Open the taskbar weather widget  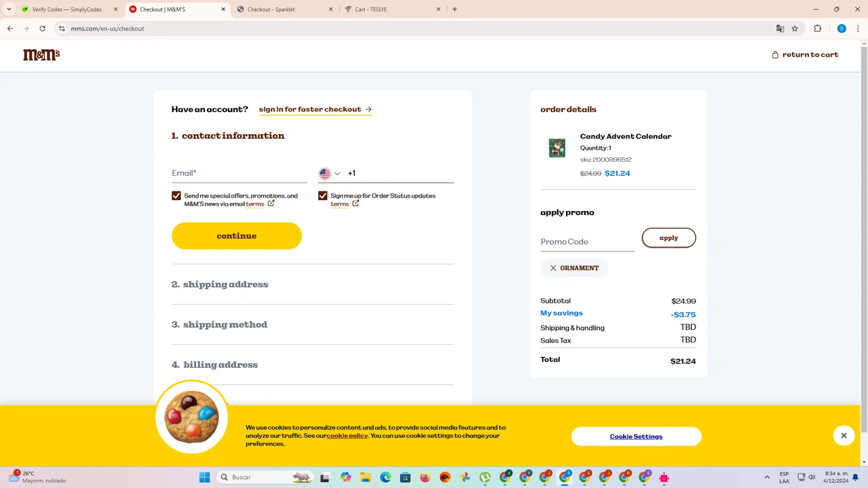[38, 477]
